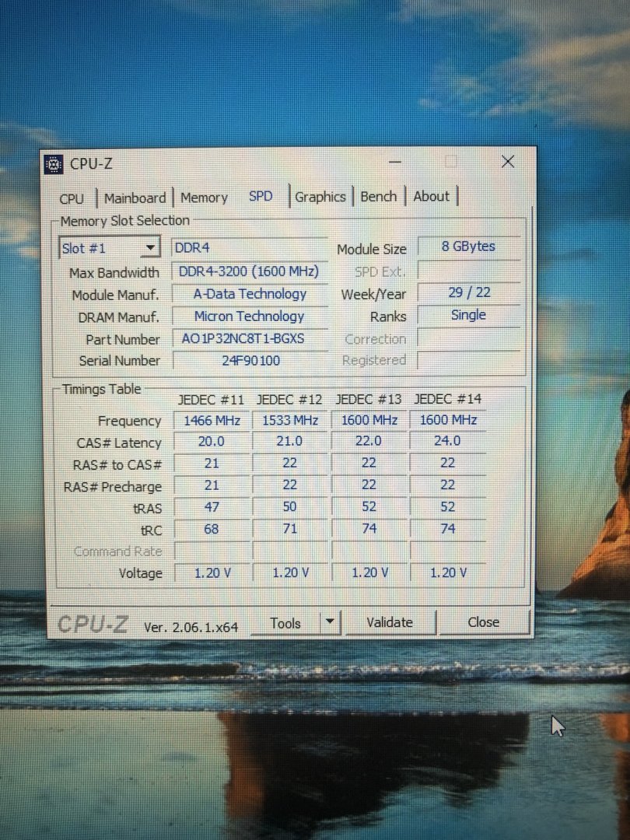This screenshot has width=630, height=840.
Task: Click the Max Bandwidth label
Action: 114,273
